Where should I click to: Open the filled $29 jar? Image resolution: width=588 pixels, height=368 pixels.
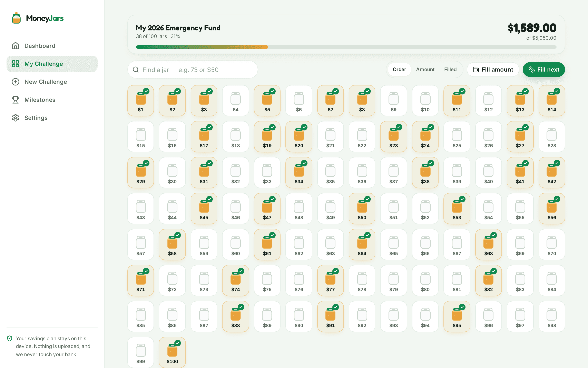pyautogui.click(x=141, y=173)
